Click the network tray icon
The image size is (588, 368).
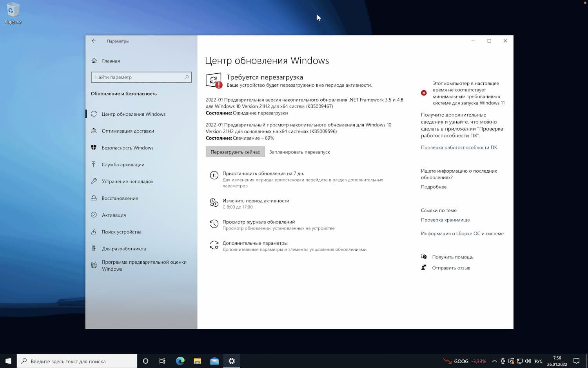click(520, 361)
